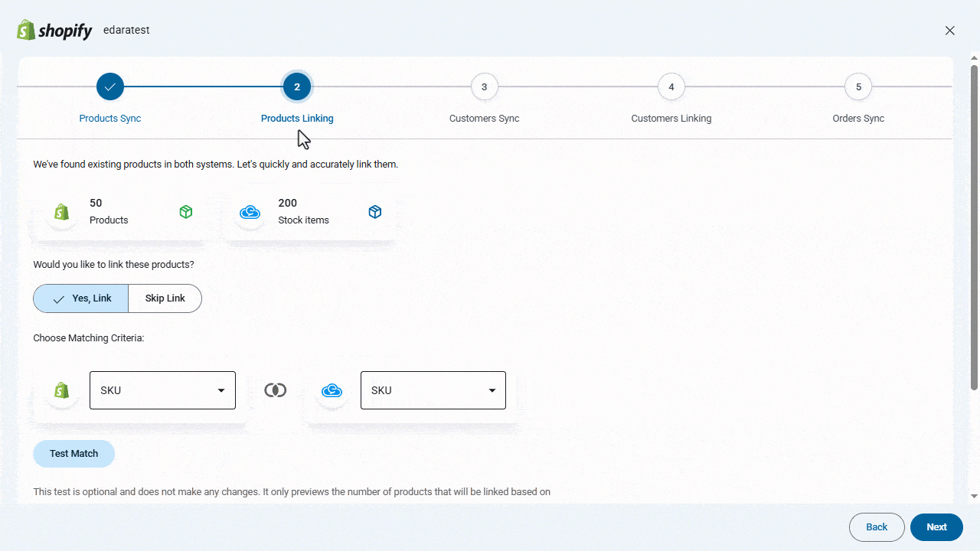Viewport: 980px width, 551px height.
Task: Enable the Yes, Link option
Action: point(80,298)
